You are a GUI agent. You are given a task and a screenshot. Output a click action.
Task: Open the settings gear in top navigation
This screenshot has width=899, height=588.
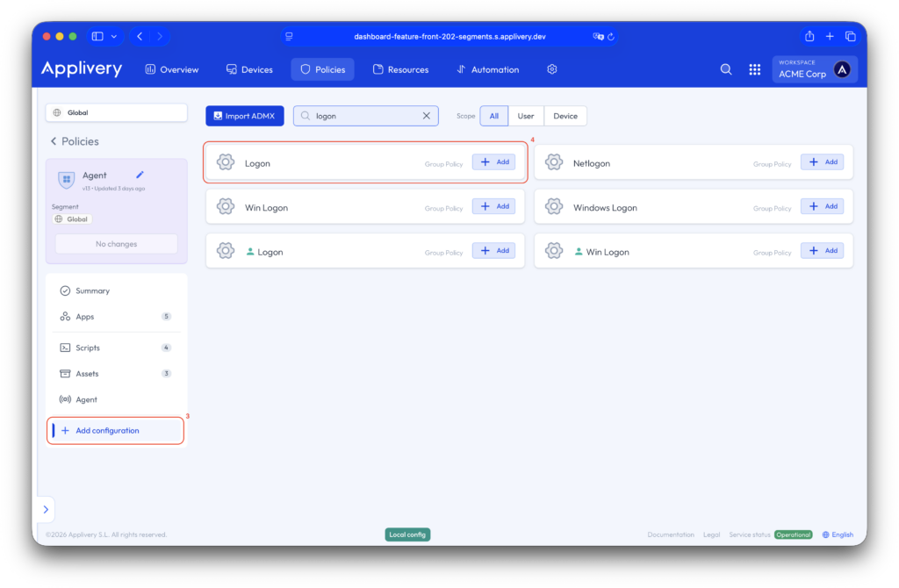point(552,69)
